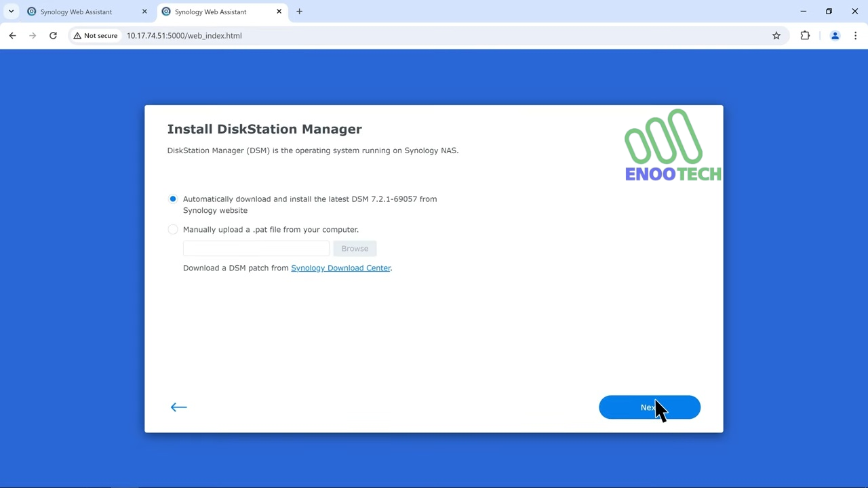
Task: Open a new browser tab
Action: point(299,12)
